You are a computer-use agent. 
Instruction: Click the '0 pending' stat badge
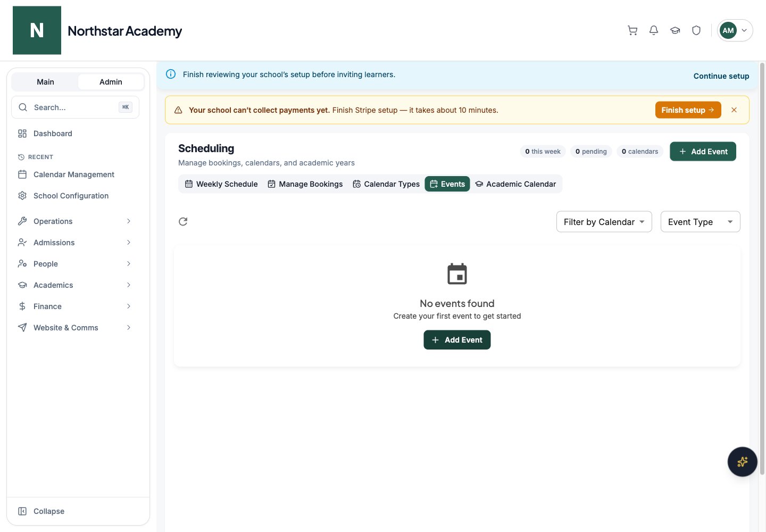(591, 152)
